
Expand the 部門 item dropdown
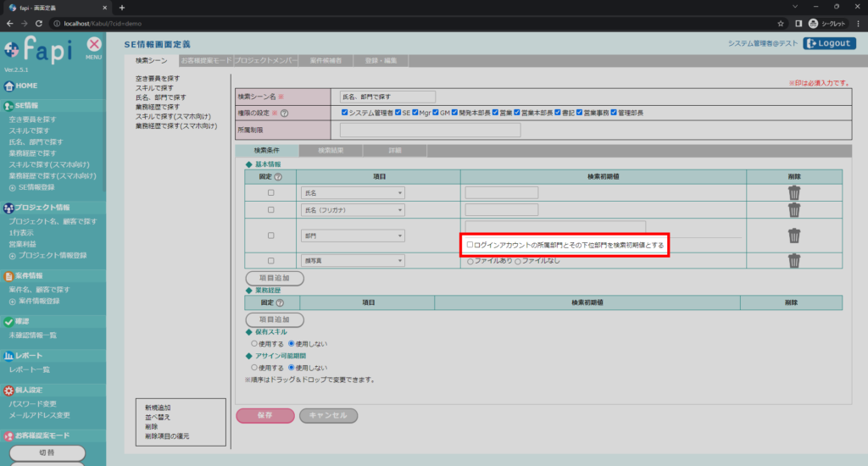pos(353,236)
